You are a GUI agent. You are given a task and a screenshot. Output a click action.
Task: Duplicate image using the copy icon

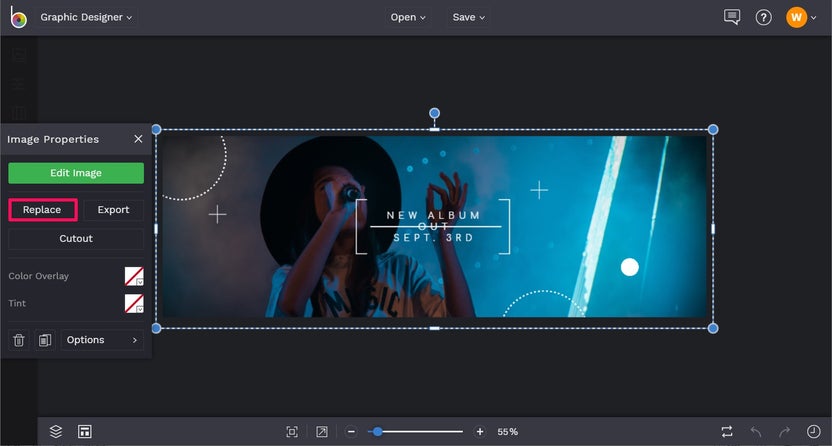44,340
